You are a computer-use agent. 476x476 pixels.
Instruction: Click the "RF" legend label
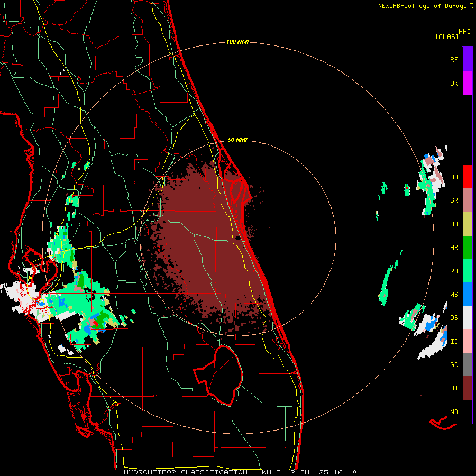454,59
